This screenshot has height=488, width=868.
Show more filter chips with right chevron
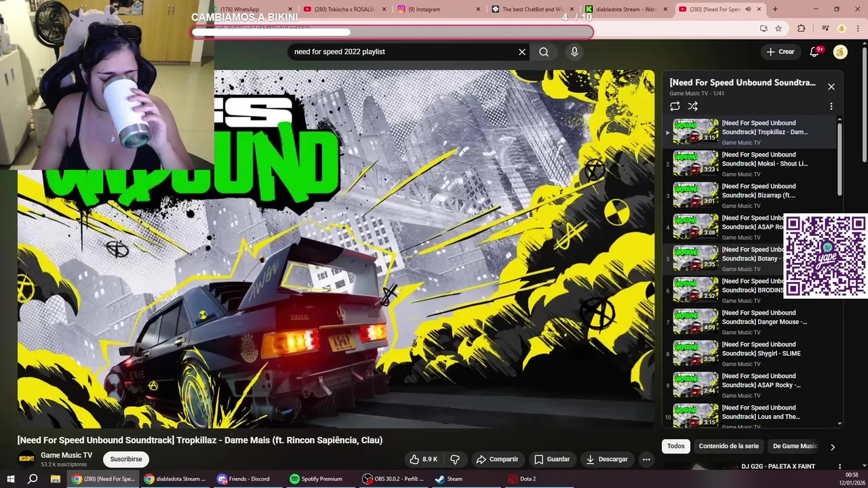click(x=833, y=447)
